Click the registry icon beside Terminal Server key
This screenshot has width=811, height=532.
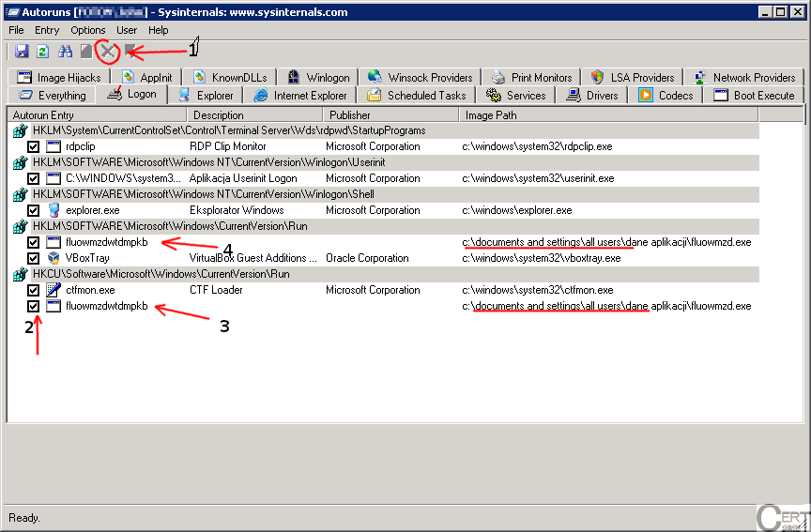20,130
